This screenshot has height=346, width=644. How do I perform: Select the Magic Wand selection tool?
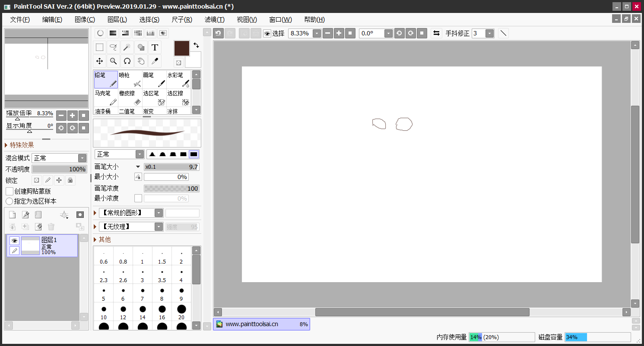click(127, 47)
